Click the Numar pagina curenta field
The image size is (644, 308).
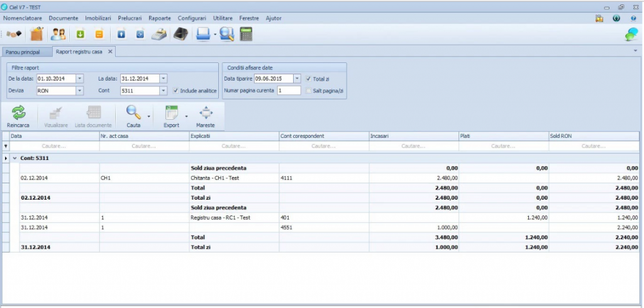tap(289, 91)
